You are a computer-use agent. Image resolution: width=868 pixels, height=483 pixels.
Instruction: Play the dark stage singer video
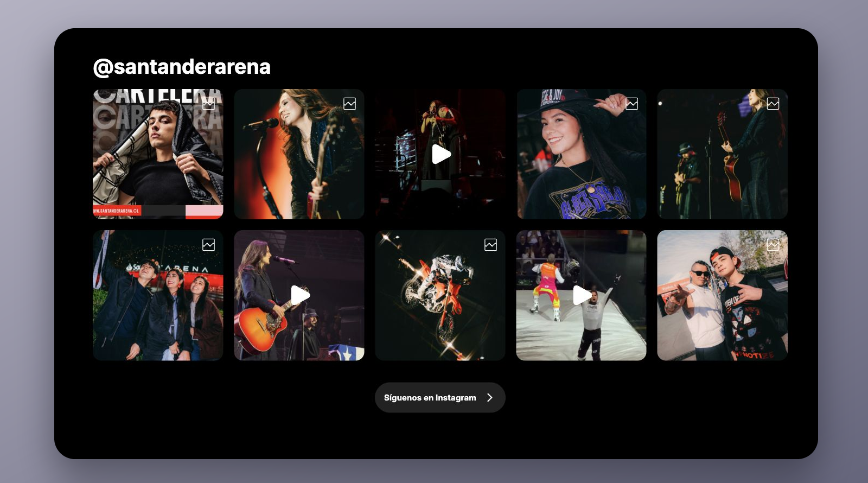point(441,155)
